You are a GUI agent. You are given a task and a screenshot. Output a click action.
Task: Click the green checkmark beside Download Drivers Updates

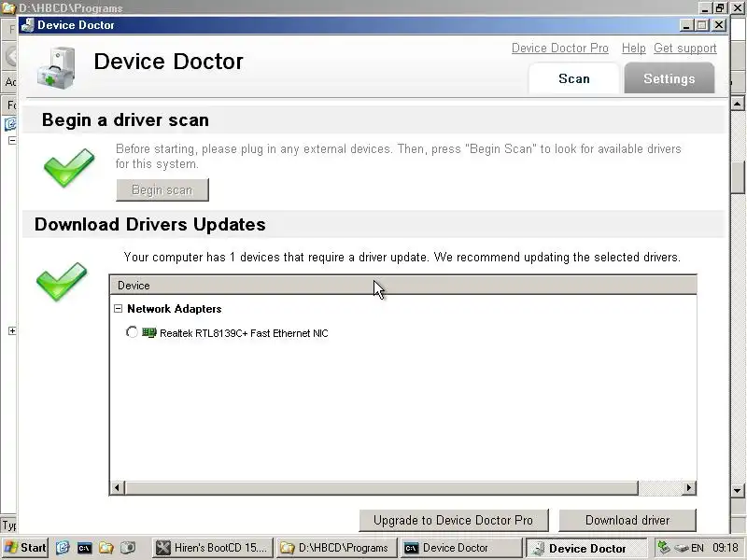click(62, 282)
